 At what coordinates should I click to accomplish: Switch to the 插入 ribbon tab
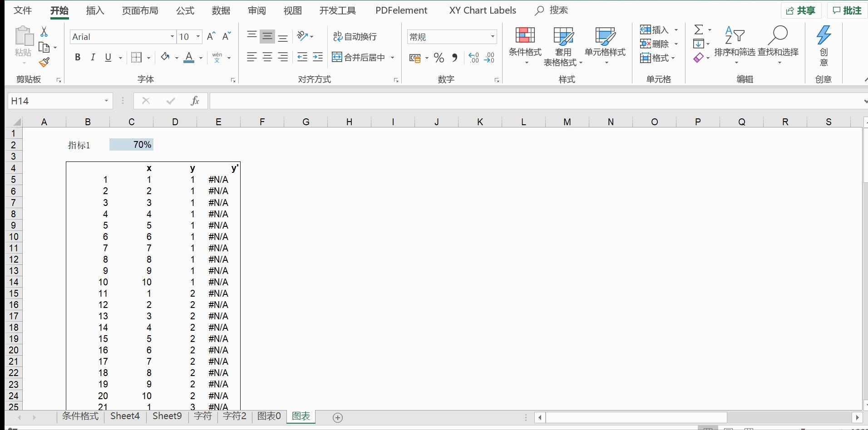(x=95, y=10)
